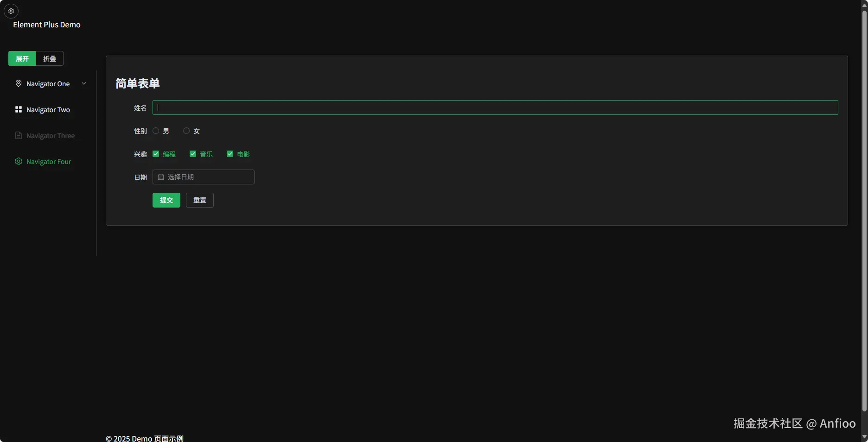Expand Navigator One submenu chevron
This screenshot has width=868, height=442.
[84, 83]
